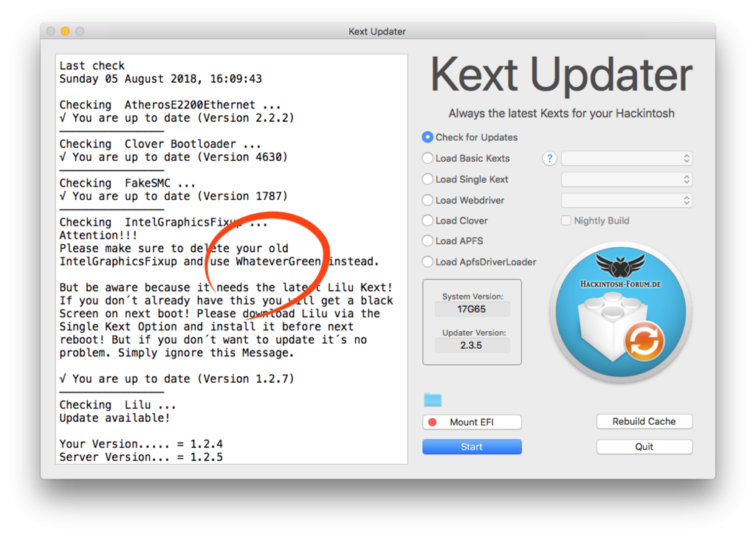Click the Hackintosh-Forum.de round logo
Screen dimensions: 756x537
[620, 313]
